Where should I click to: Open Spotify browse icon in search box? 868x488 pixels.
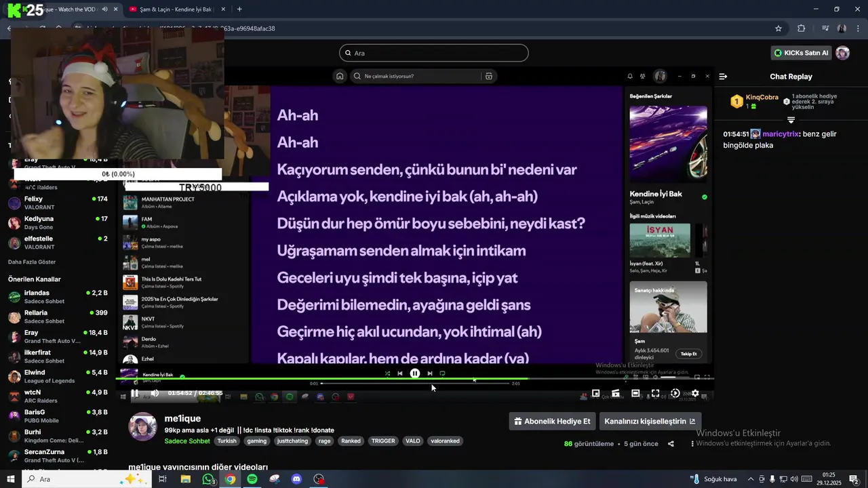[488, 76]
